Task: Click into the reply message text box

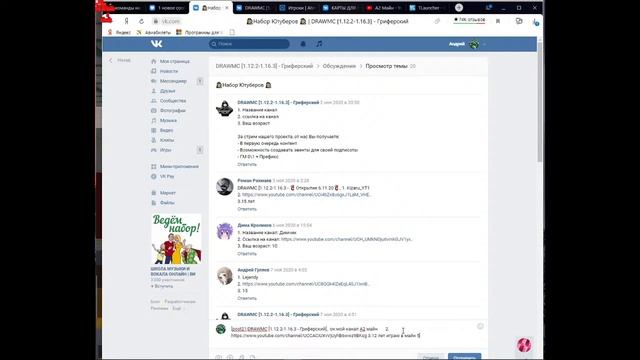Action: coord(351,332)
